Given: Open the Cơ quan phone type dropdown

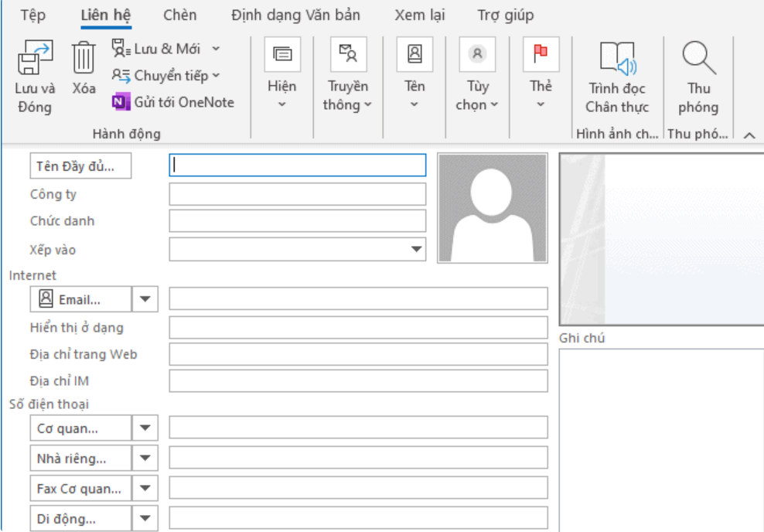Looking at the screenshot, I should tap(145, 428).
